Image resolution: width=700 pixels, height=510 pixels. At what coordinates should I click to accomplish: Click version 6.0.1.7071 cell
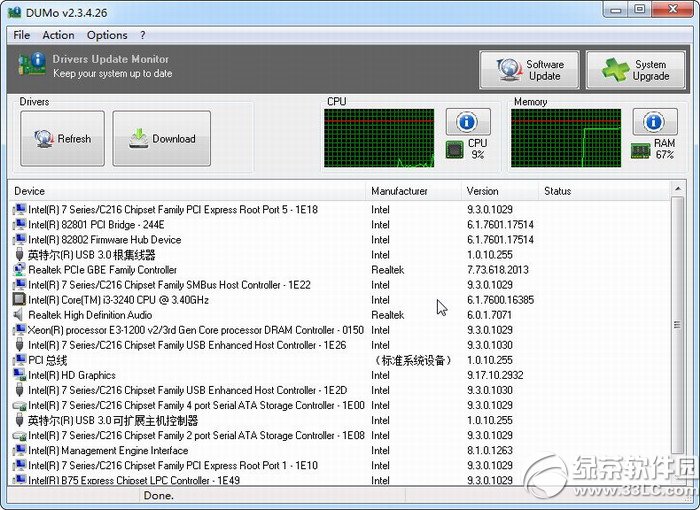point(489,315)
